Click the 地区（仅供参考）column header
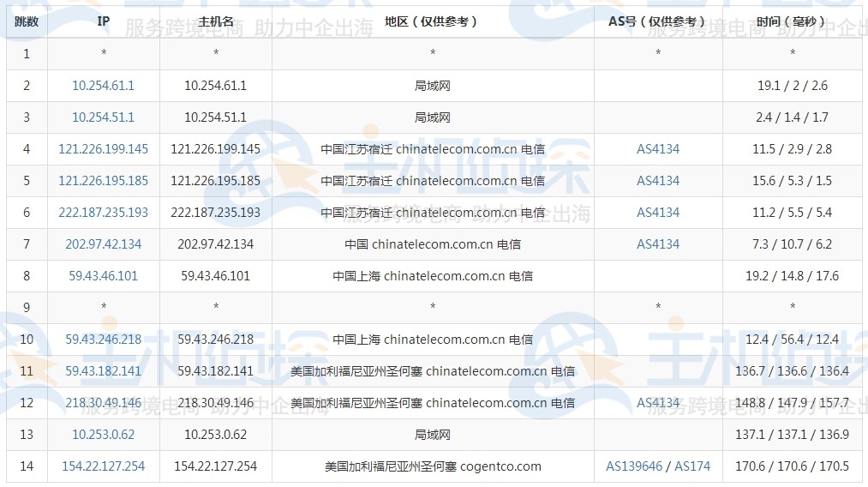The image size is (868, 487). pyautogui.click(x=433, y=21)
